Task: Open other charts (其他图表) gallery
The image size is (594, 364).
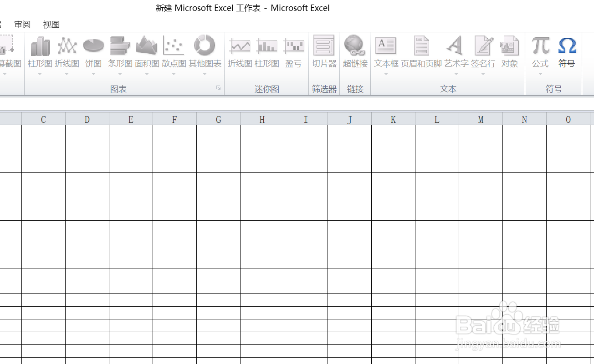Action: click(x=205, y=52)
